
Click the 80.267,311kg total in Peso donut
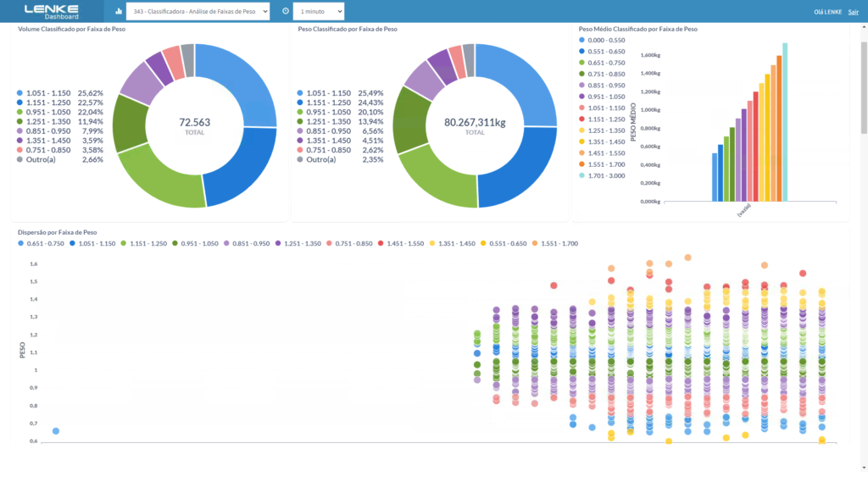475,122
